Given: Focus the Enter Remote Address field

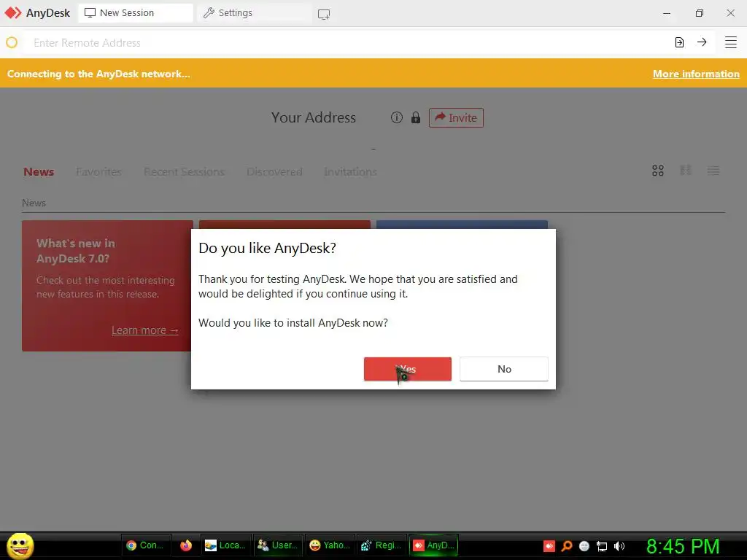Looking at the screenshot, I should pyautogui.click(x=348, y=43).
